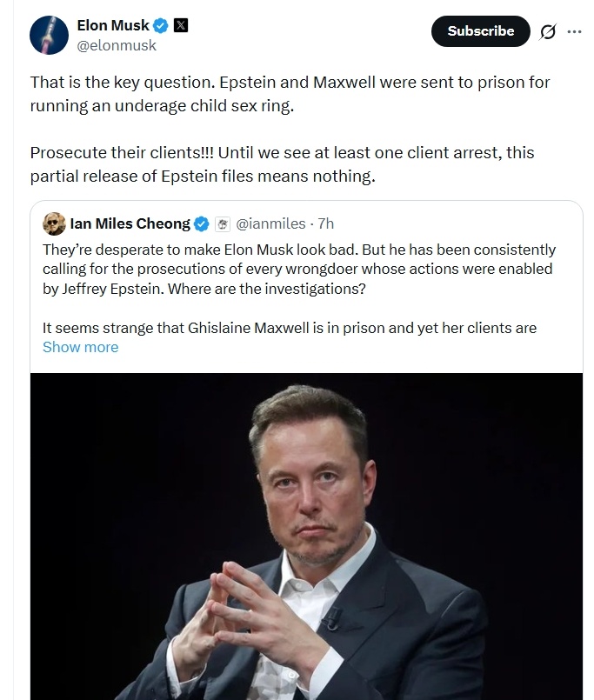
Task: Open the Grok icon beside Subscribe
Action: [x=547, y=32]
